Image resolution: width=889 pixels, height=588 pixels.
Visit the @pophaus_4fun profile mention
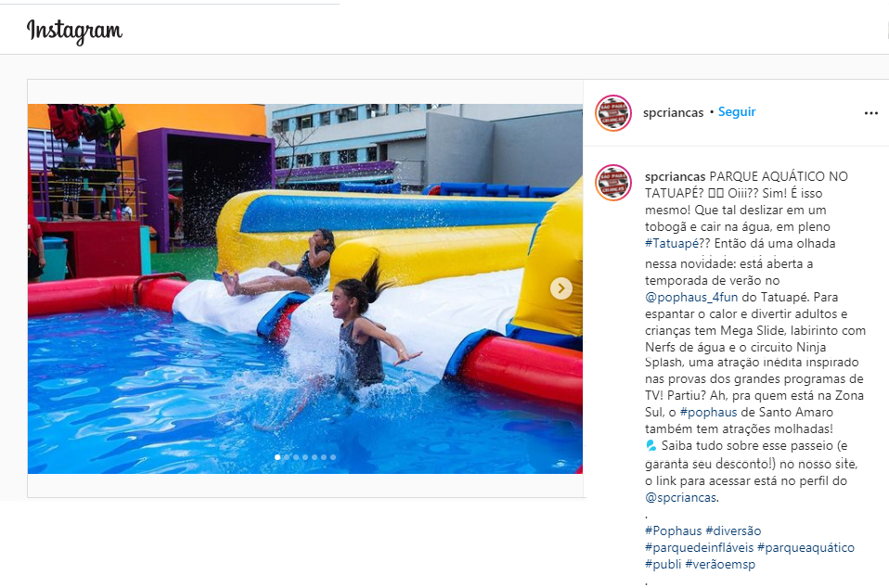[x=691, y=298]
